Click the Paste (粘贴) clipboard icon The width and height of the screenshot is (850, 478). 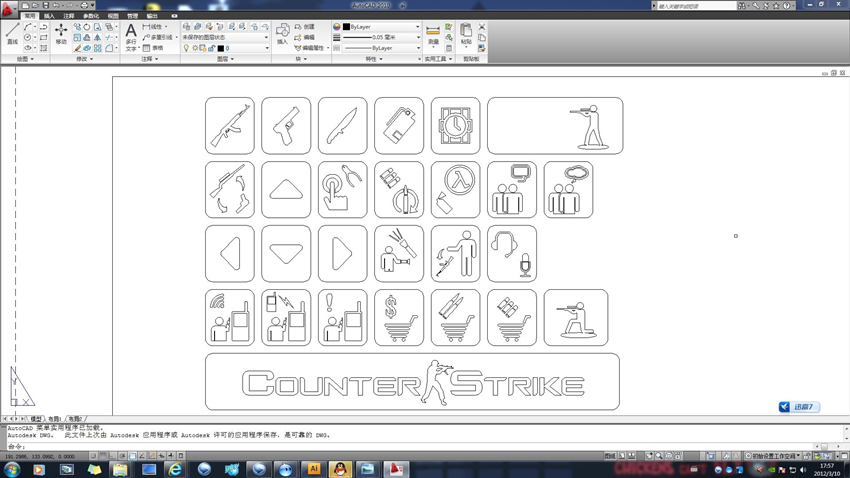pyautogui.click(x=466, y=34)
